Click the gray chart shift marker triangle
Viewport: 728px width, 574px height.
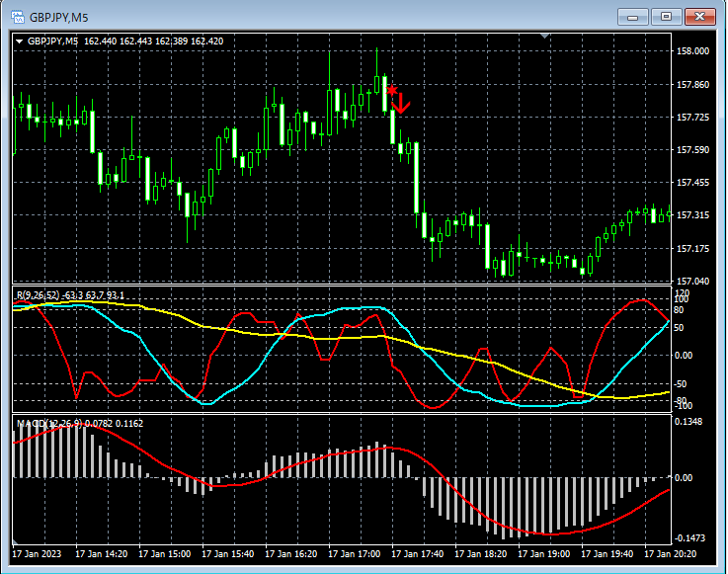(x=545, y=36)
